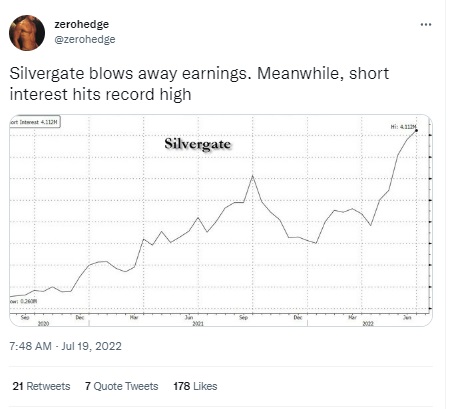
Task: Click the Jun axis label under 2022
Action: pos(407,317)
